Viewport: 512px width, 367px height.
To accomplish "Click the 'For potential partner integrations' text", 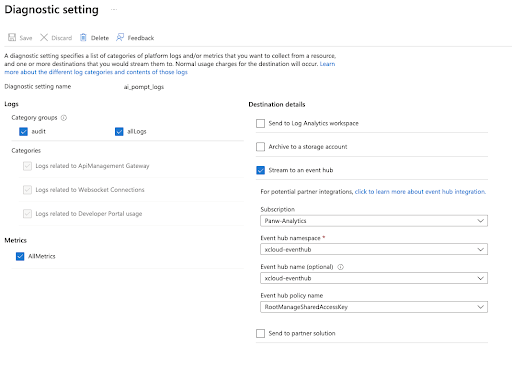I will pos(307,192).
